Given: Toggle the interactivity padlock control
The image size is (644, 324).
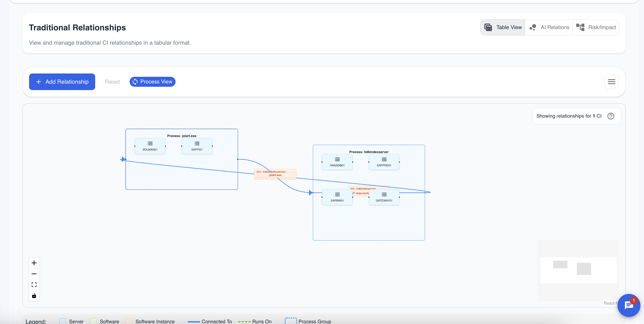Looking at the screenshot, I should (34, 296).
